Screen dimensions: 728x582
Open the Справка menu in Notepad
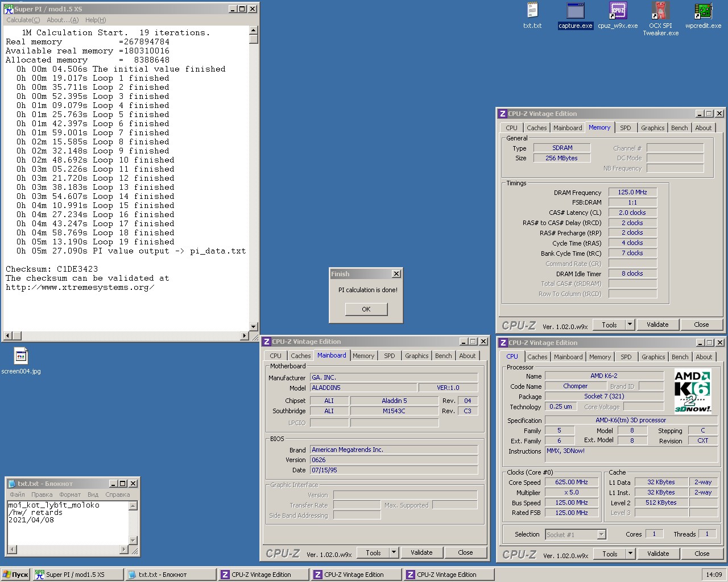tap(118, 494)
